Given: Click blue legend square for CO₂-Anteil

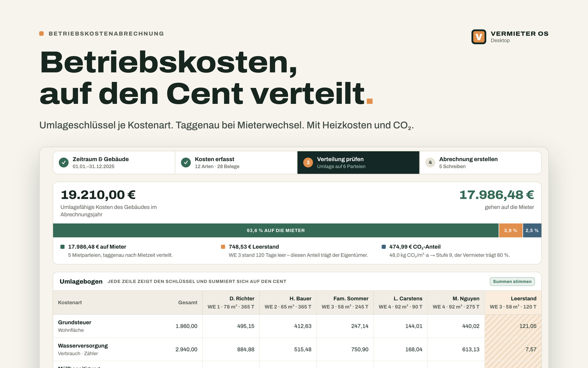Looking at the screenshot, I should coord(384,247).
